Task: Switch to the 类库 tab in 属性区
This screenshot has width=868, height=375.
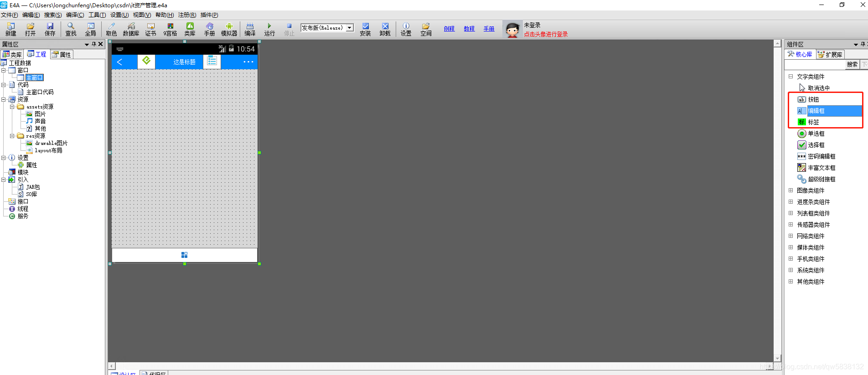Action: tap(12, 55)
